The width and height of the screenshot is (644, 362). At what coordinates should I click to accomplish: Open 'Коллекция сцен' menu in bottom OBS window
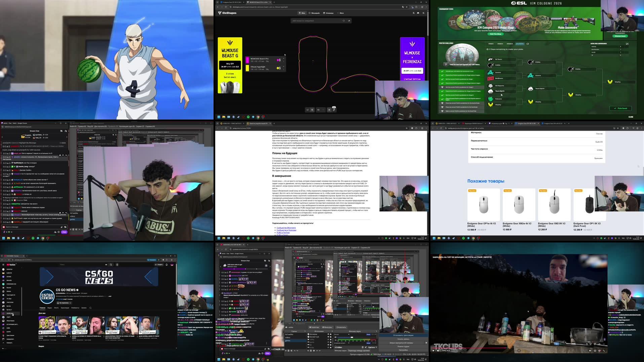pos(342,248)
